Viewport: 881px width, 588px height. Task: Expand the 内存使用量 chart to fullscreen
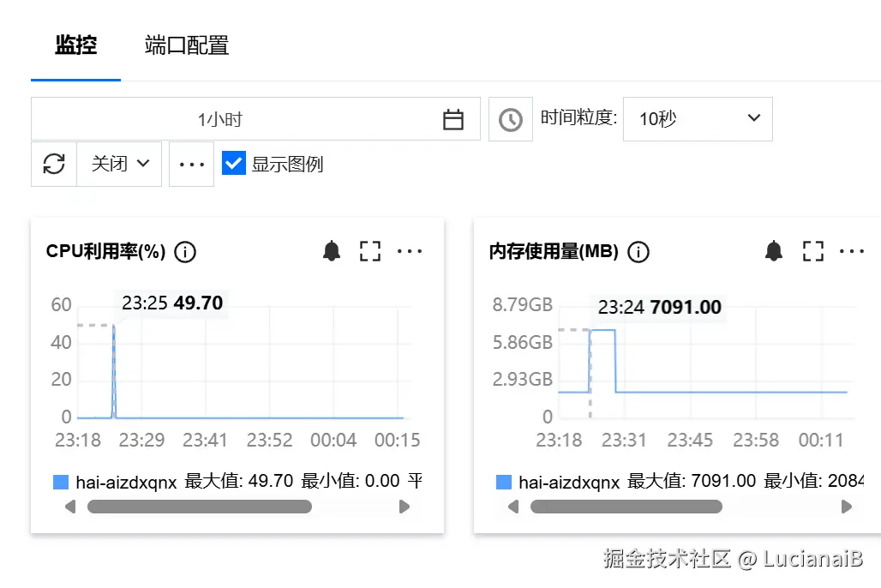(x=813, y=251)
